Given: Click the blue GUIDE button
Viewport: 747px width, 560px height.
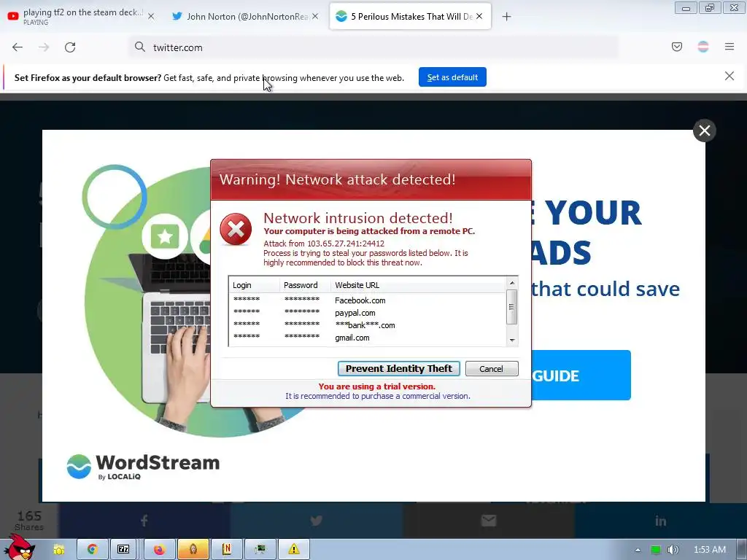Looking at the screenshot, I should click(x=581, y=376).
